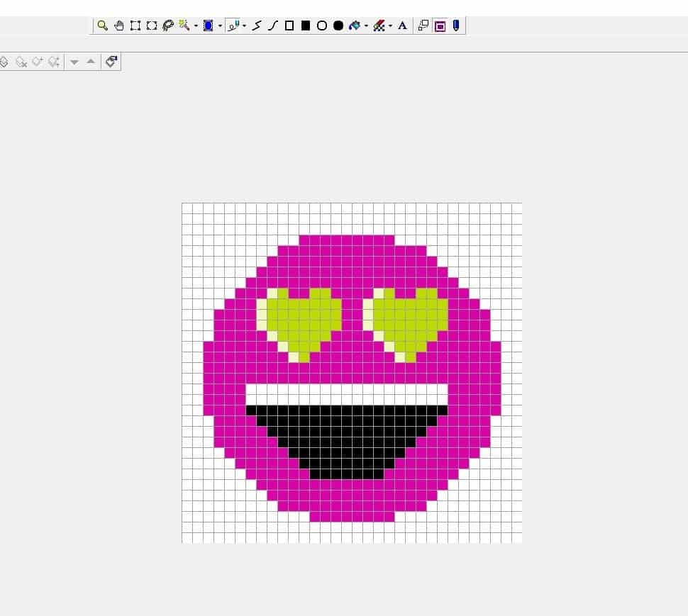Open the pencil tool dropdown arrow
The height and width of the screenshot is (616, 688).
pyautogui.click(x=245, y=26)
